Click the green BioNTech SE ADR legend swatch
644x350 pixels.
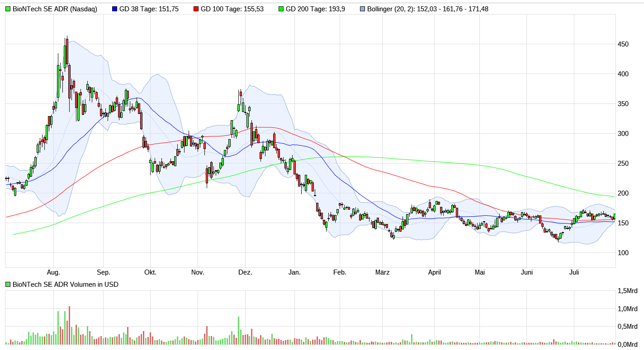pos(8,9)
